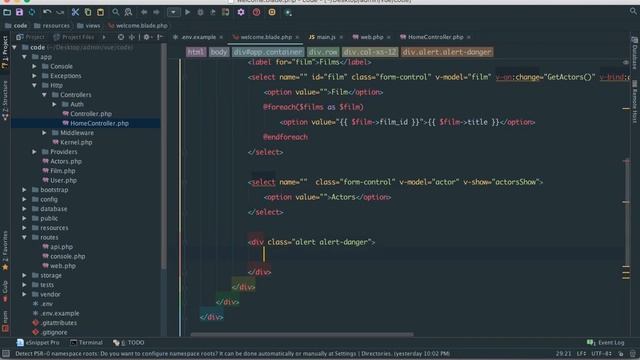The height and width of the screenshot is (360, 640).
Task: Click the Open folder toolbar icon
Action: coord(7,12)
